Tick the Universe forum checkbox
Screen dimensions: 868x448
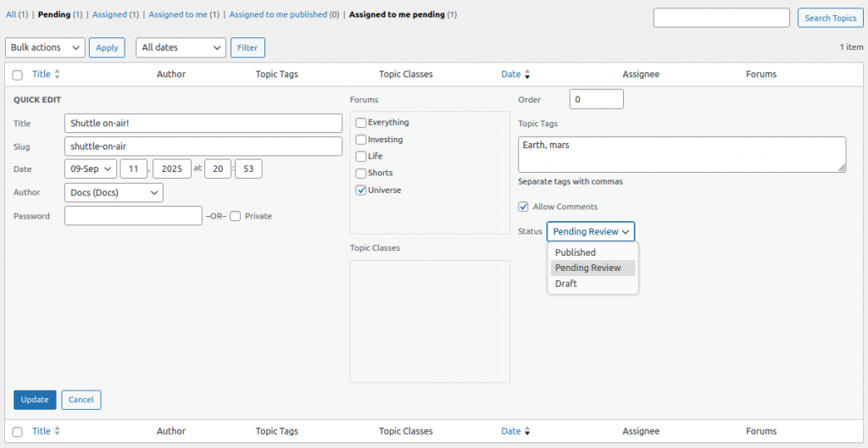pos(361,191)
